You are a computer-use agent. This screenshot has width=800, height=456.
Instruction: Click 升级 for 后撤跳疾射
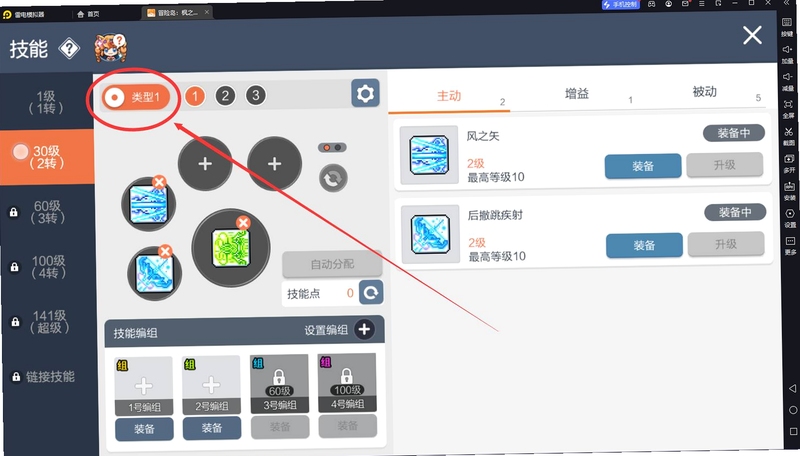point(726,244)
